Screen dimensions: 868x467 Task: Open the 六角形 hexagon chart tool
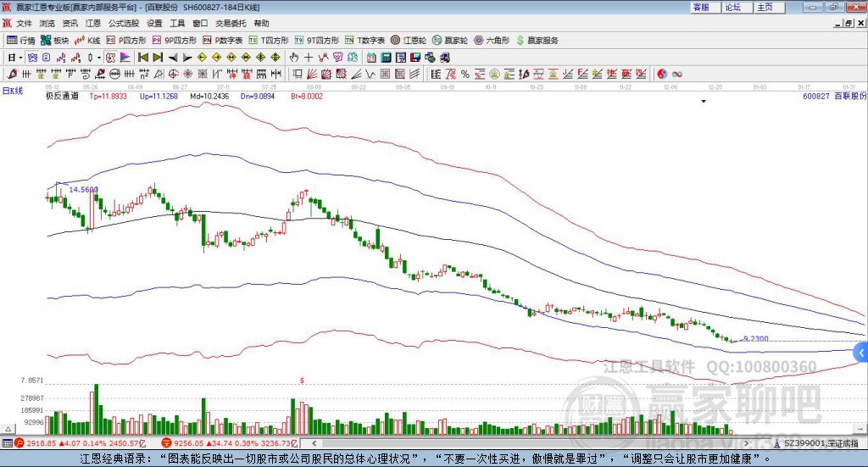click(x=492, y=41)
